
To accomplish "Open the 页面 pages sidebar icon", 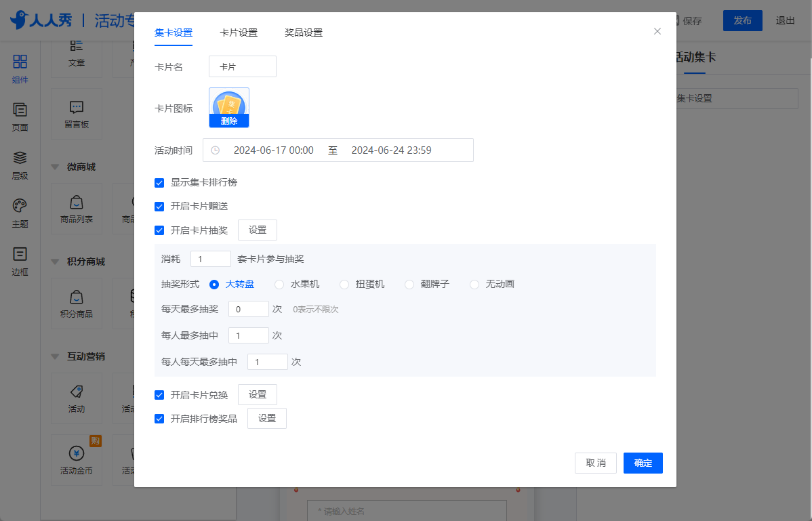I will pos(20,117).
